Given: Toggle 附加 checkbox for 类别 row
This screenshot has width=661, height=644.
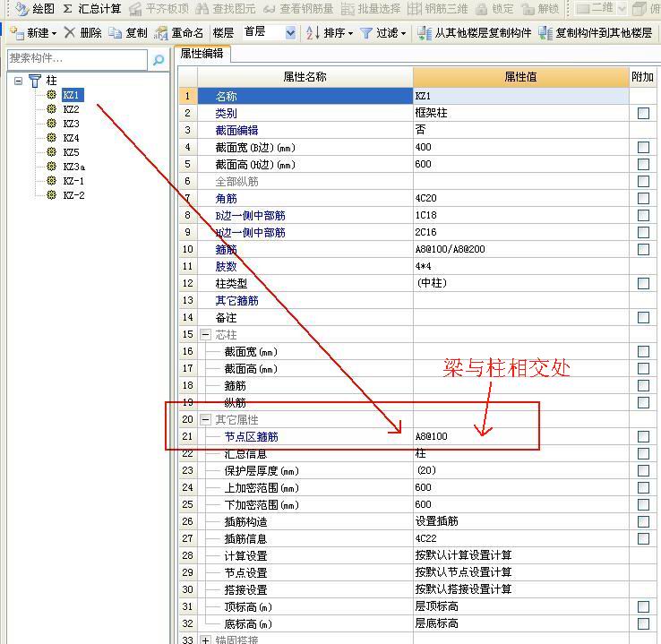Looking at the screenshot, I should [x=643, y=113].
